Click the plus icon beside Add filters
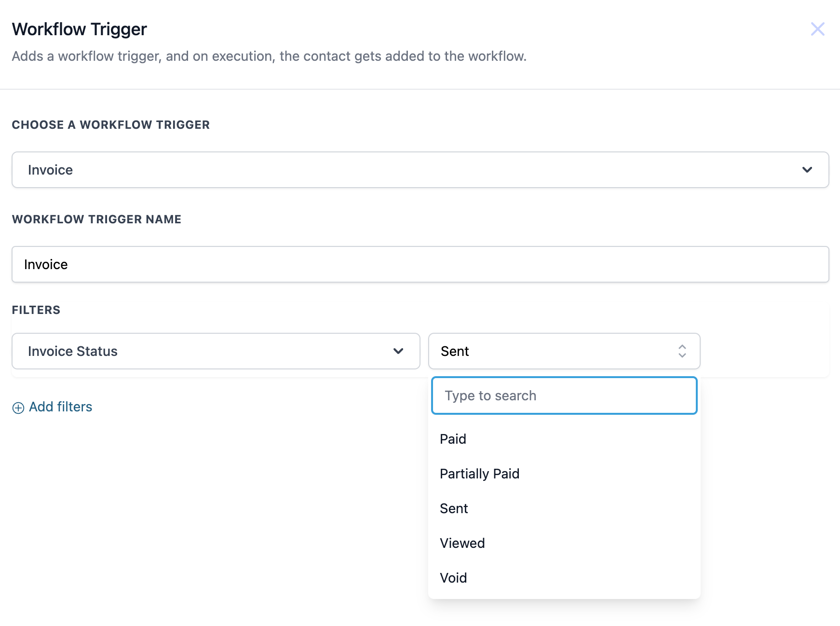Screen dimensions: 840x626 point(18,408)
